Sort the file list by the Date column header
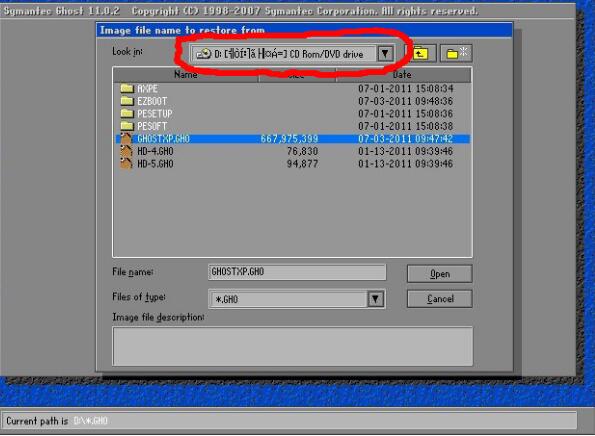 pos(404,74)
